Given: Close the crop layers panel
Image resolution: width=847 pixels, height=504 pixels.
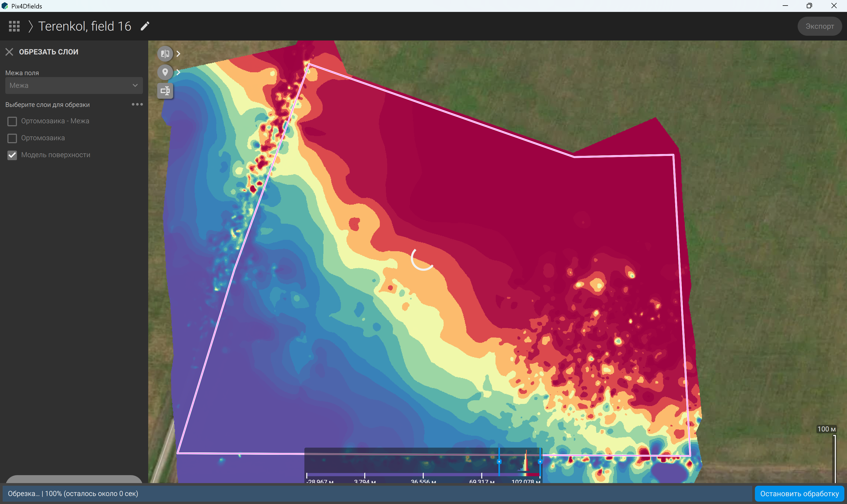Looking at the screenshot, I should pos(9,52).
